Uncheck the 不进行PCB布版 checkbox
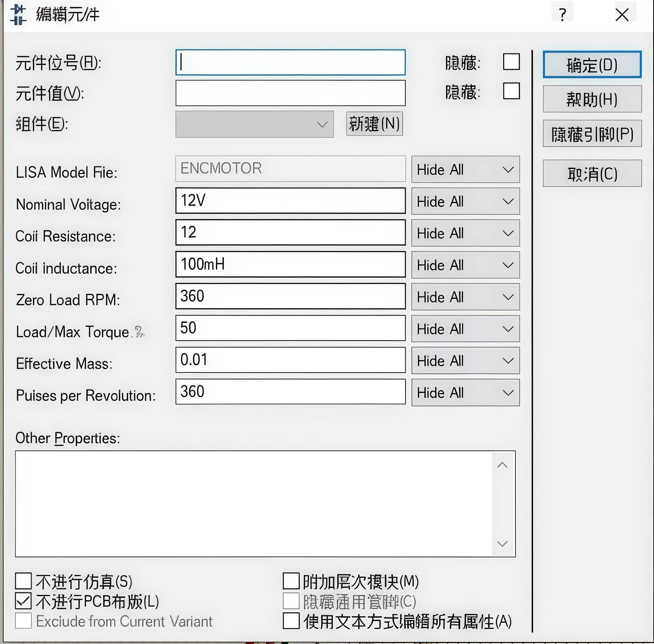The image size is (654, 644). [x=23, y=601]
